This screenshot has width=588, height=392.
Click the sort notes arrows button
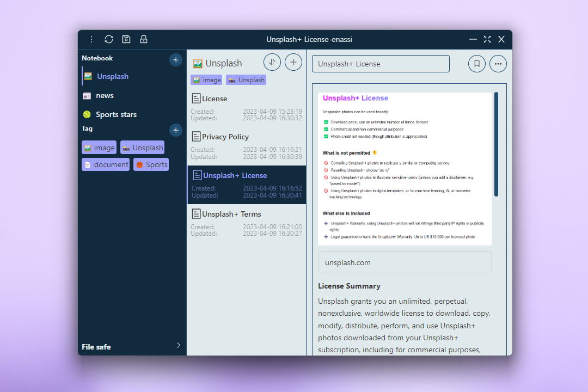[x=272, y=62]
